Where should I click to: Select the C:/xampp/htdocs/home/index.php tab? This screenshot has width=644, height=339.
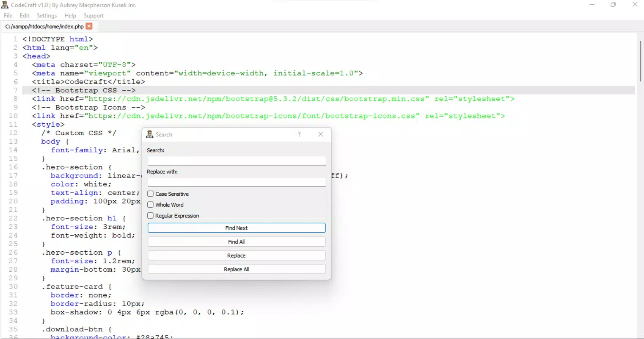pyautogui.click(x=44, y=26)
